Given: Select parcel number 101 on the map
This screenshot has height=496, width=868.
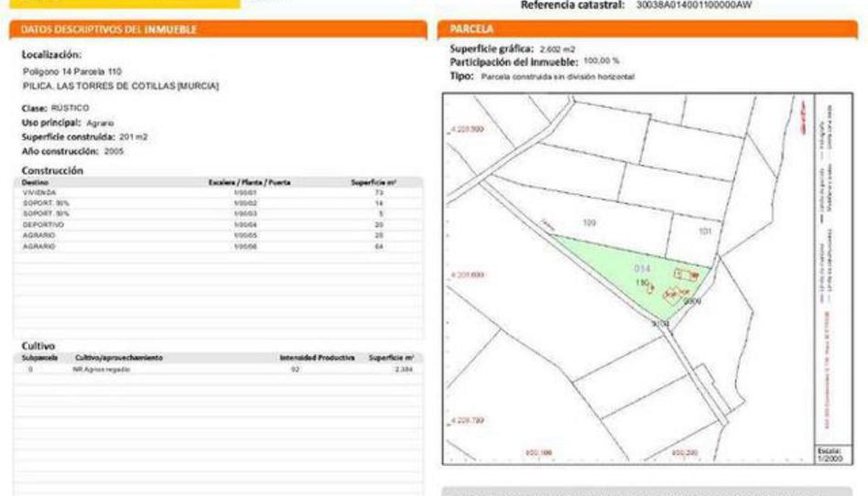Looking at the screenshot, I should pos(704,232).
